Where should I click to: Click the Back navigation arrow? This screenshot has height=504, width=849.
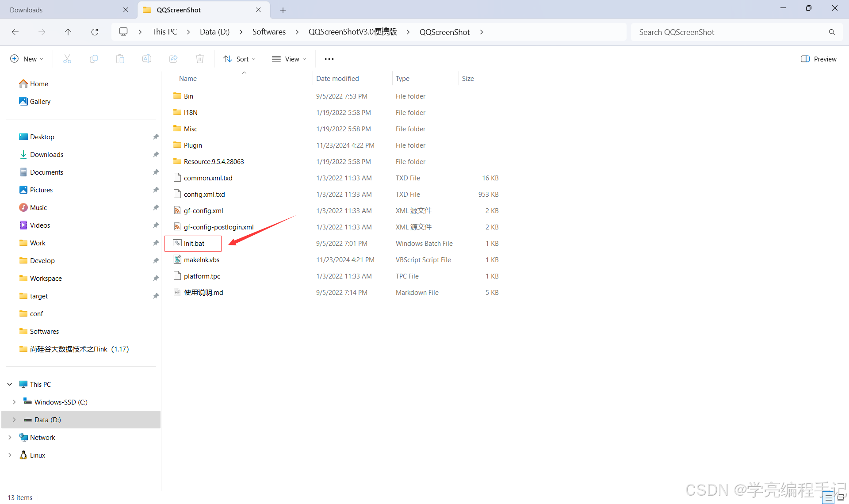point(15,32)
